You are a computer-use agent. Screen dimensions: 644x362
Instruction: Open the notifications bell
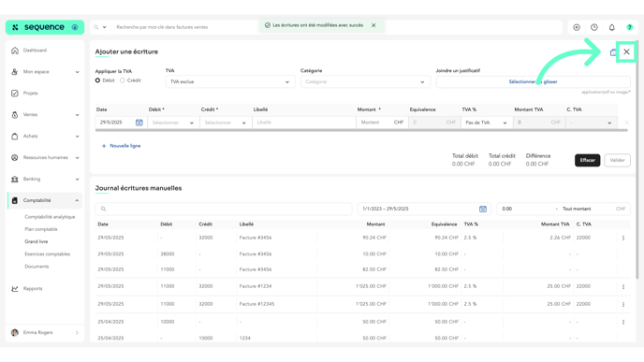coord(612,27)
